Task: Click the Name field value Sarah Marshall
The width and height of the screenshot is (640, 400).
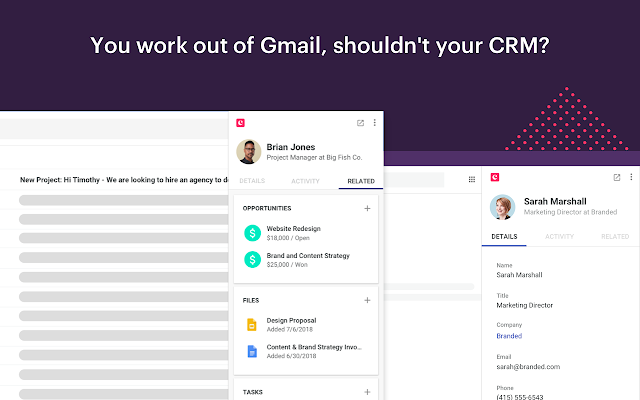Action: (x=519, y=275)
